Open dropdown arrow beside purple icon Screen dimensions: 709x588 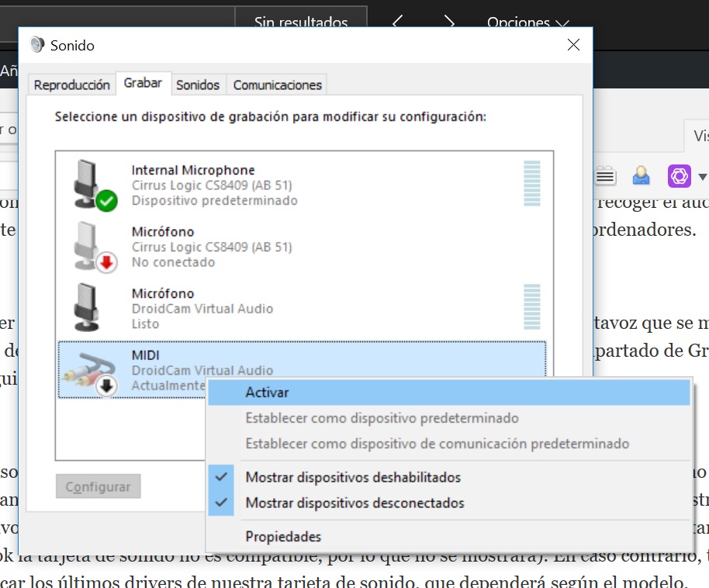click(702, 177)
